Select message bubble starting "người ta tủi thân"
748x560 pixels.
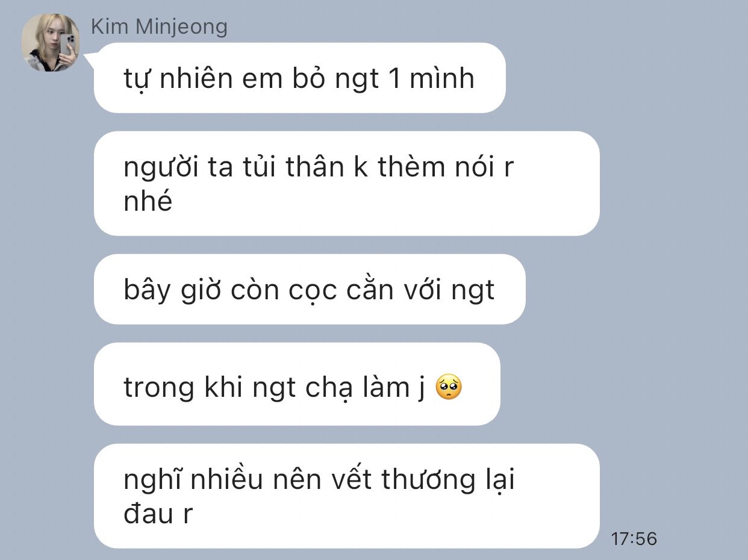tap(346, 183)
